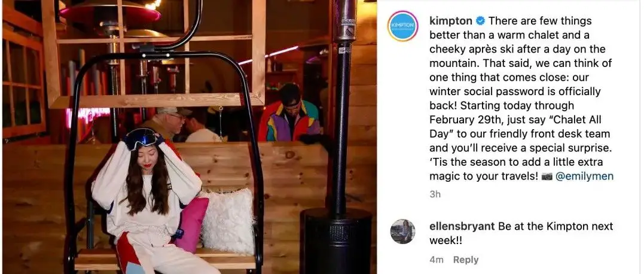Click the man in the colorful retro jacket
Screen dimensions: 644x274
pos(291,115)
